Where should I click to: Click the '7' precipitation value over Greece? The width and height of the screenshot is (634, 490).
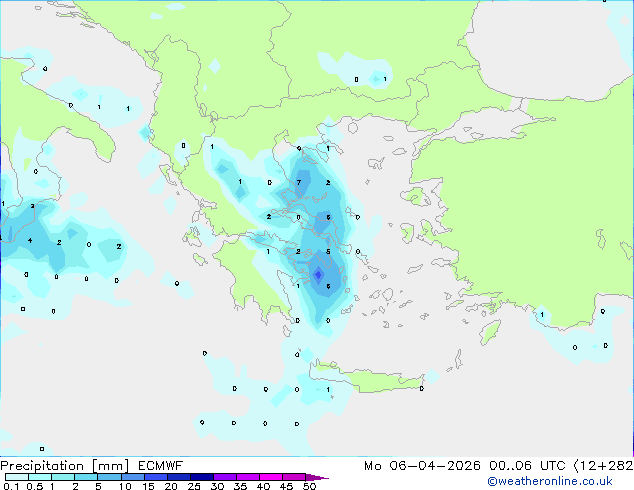tap(299, 182)
